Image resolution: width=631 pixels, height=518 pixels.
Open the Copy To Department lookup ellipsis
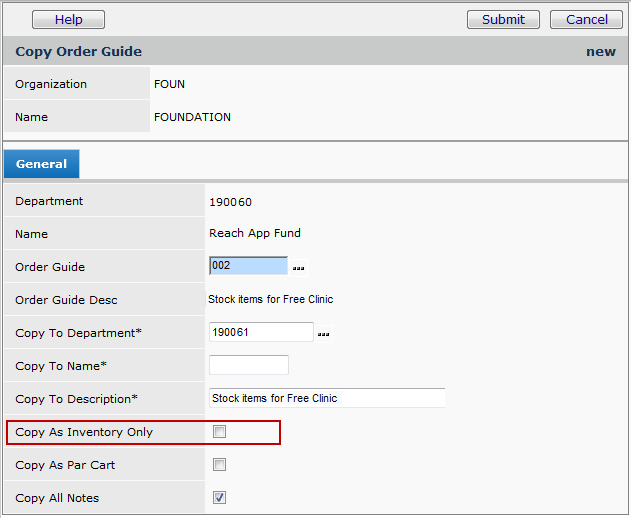[323, 334]
